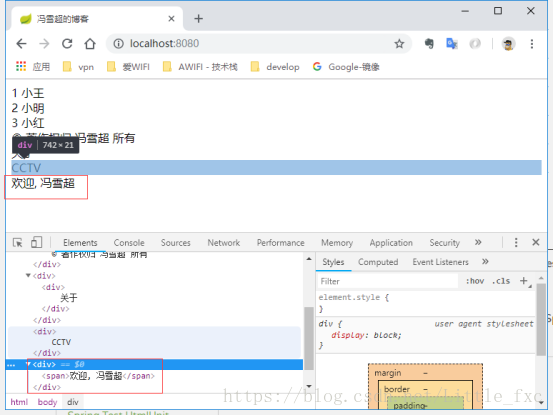Toggle the :hov element state

click(x=475, y=281)
